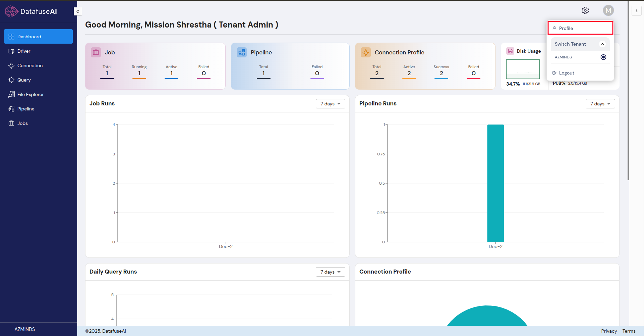
Task: Open Pipeline Runs 7 days dropdown
Action: [600, 104]
